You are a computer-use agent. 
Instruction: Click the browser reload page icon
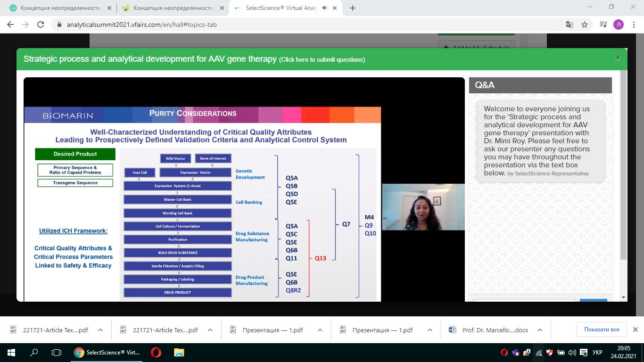(41, 25)
